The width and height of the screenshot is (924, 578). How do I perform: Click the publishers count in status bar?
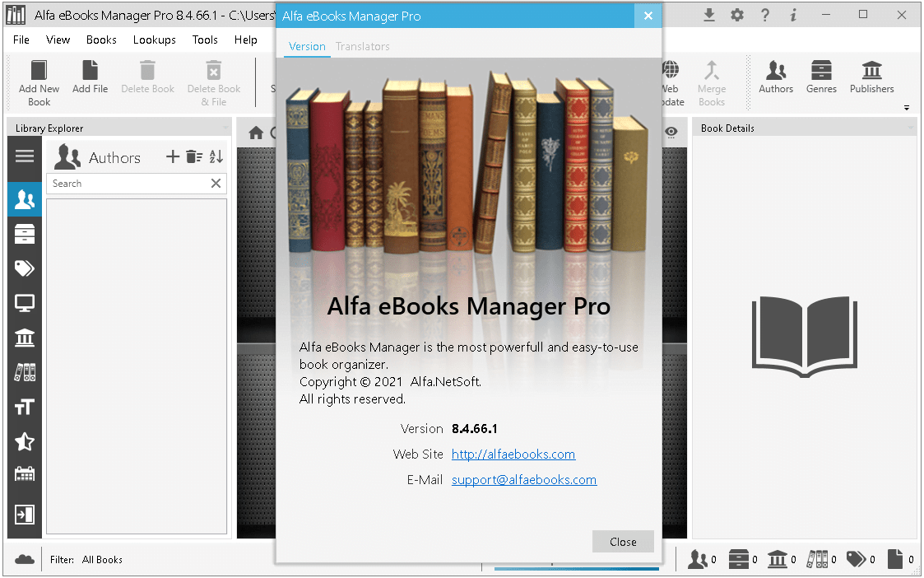tap(782, 558)
